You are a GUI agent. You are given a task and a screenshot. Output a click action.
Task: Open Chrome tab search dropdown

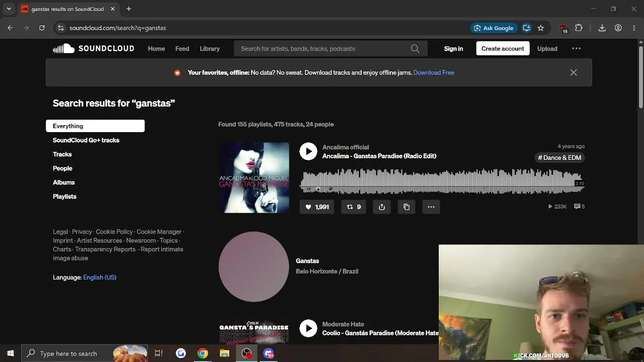click(x=9, y=9)
